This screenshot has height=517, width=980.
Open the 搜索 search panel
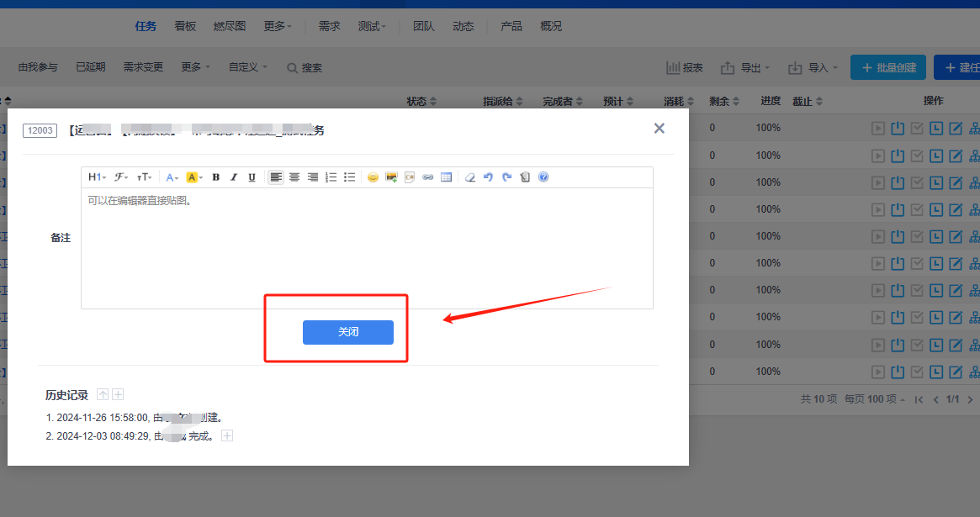pos(305,67)
